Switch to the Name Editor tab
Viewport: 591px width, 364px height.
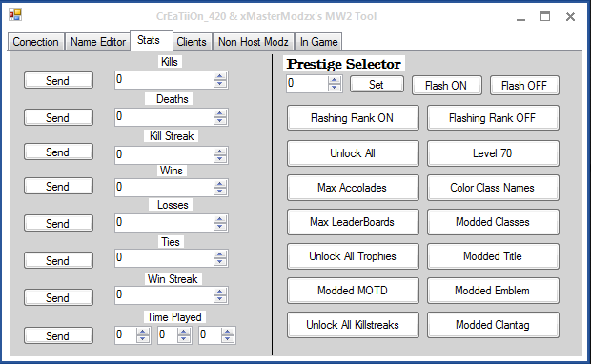point(97,41)
